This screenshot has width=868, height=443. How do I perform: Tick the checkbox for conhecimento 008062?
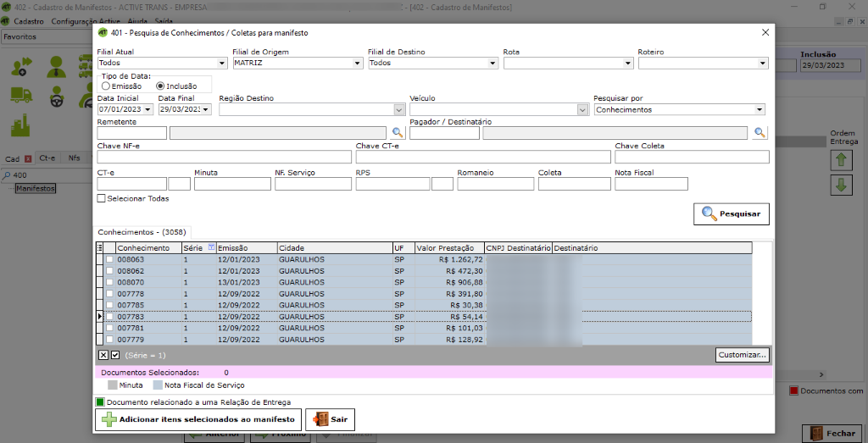[x=109, y=270]
